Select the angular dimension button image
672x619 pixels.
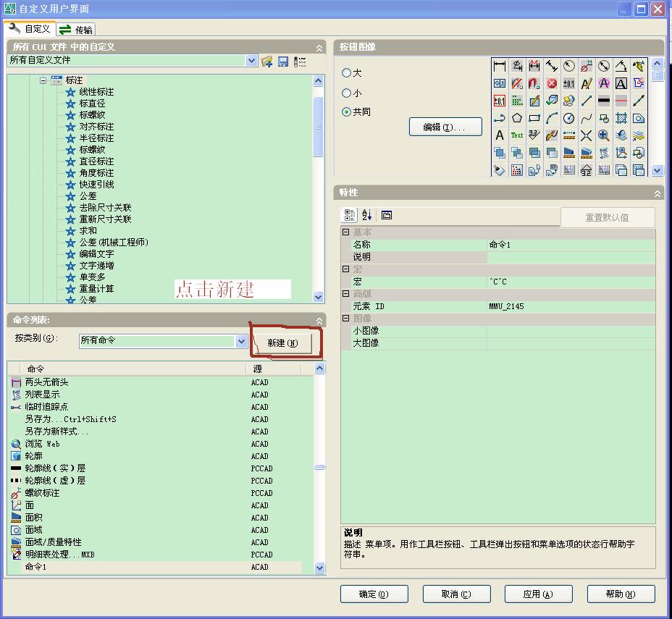621,66
